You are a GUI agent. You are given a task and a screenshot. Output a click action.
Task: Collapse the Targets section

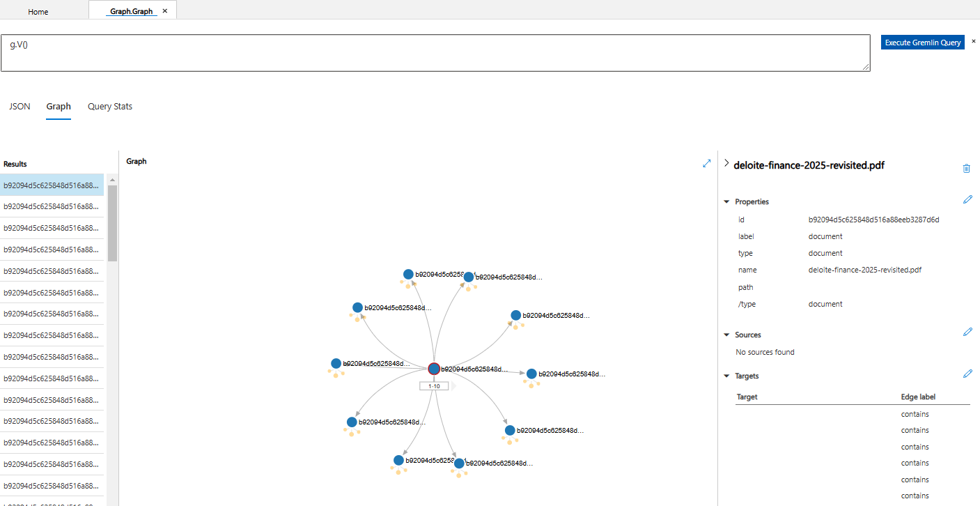pyautogui.click(x=726, y=376)
